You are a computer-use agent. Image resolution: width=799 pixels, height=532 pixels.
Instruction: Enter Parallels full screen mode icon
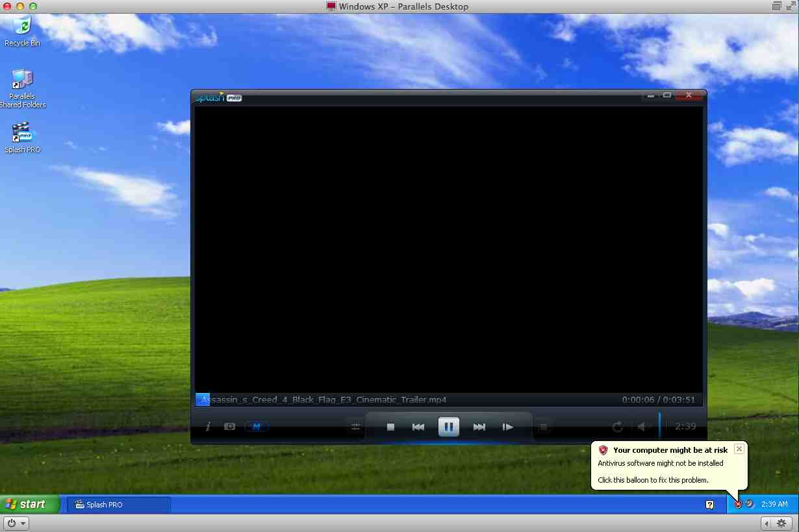point(791,6)
